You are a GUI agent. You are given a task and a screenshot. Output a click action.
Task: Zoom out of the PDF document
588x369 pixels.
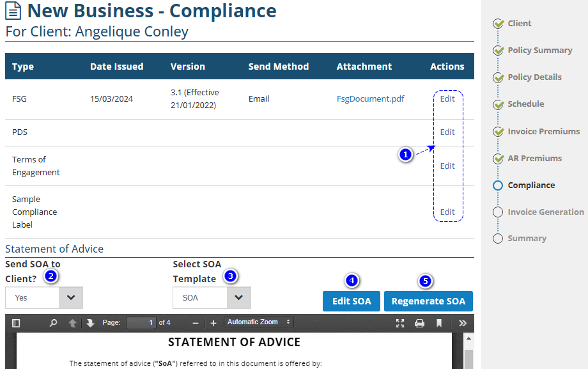(x=196, y=323)
